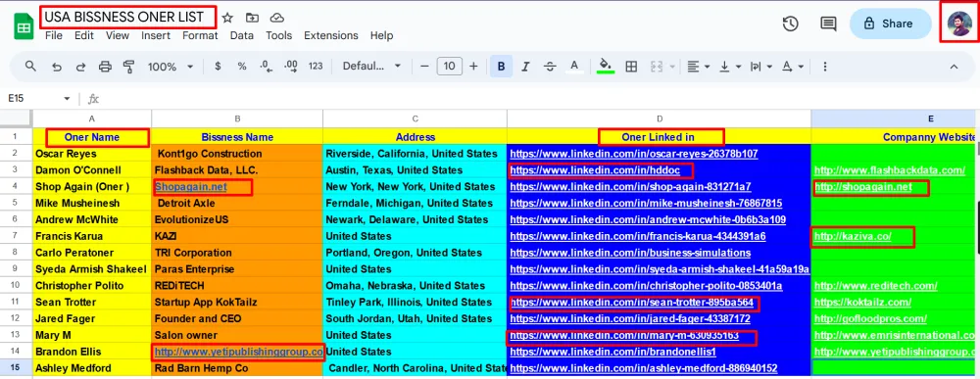980x379 pixels.
Task: Open the fill color picker
Action: [605, 67]
